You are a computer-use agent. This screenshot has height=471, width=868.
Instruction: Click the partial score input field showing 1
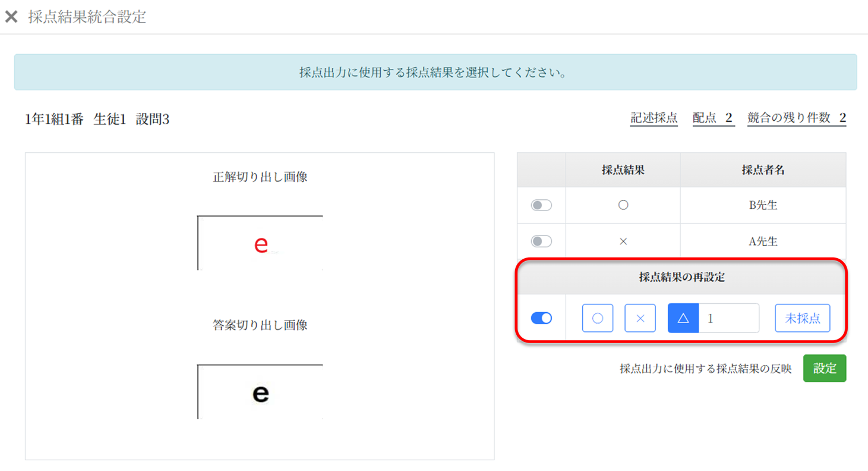tap(729, 318)
